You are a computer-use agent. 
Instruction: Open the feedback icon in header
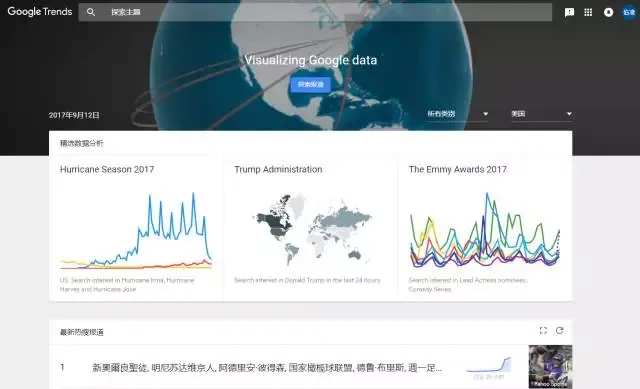[569, 12]
